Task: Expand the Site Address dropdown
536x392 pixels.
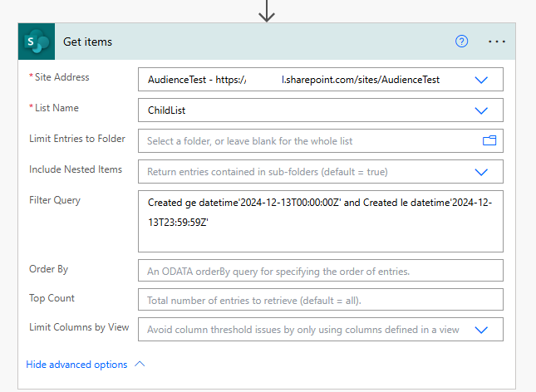Action: coord(481,80)
